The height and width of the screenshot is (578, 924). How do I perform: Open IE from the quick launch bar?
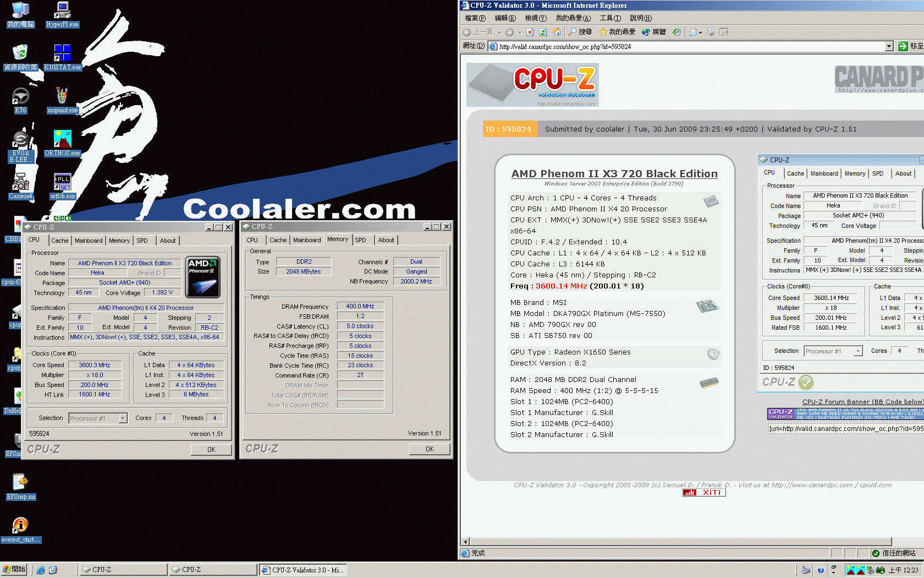[41, 570]
